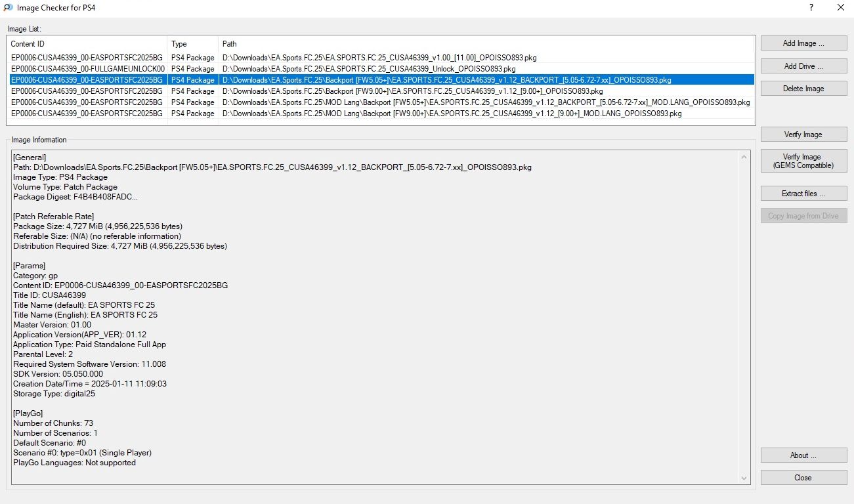The image size is (854, 504).
Task: Click the 'Storage Type: digital25' line
Action: pos(54,394)
